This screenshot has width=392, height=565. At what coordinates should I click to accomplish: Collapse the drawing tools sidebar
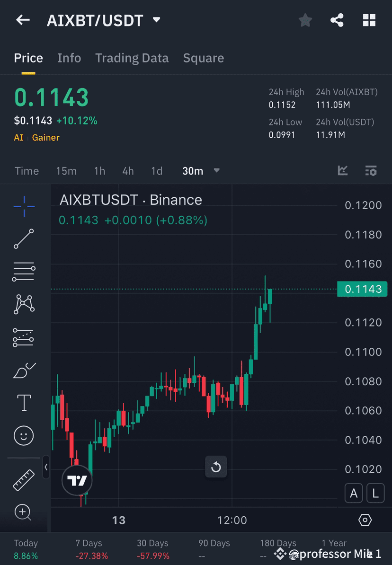pyautogui.click(x=46, y=468)
